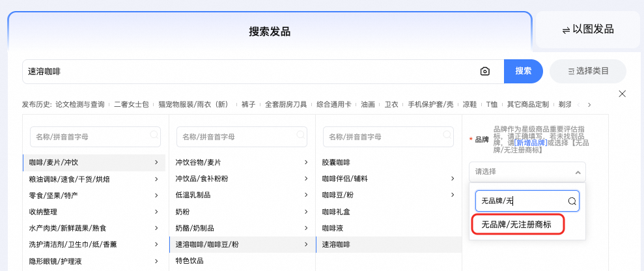The width and height of the screenshot is (644, 271).
Task: Click the search icon in second category filter
Action: [301, 134]
